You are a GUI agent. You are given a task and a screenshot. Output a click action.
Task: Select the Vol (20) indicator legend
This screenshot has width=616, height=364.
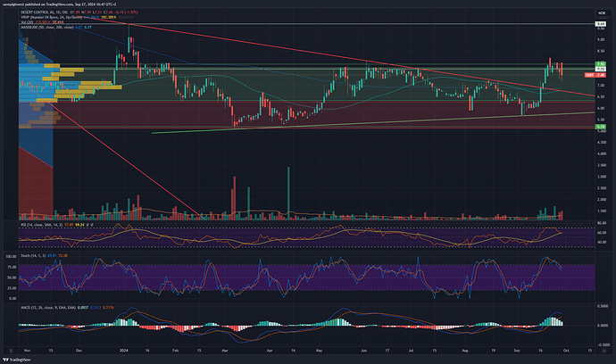pyautogui.click(x=42, y=22)
